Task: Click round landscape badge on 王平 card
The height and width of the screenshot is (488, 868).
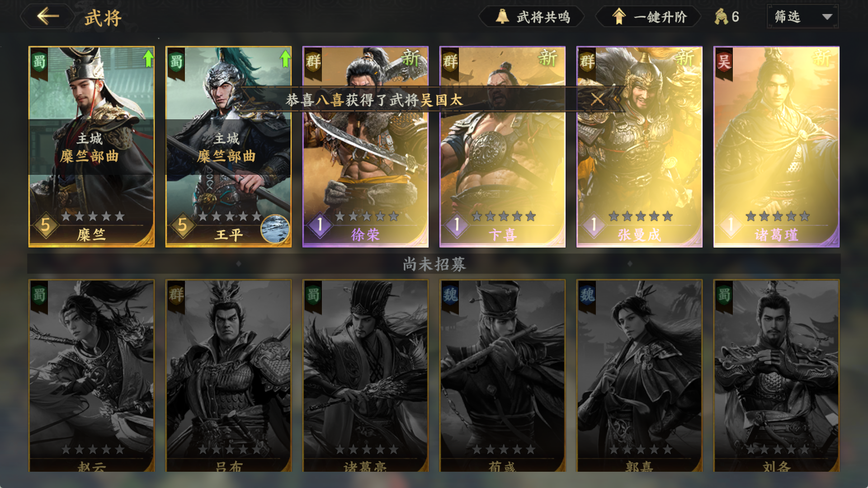Action: point(275,229)
